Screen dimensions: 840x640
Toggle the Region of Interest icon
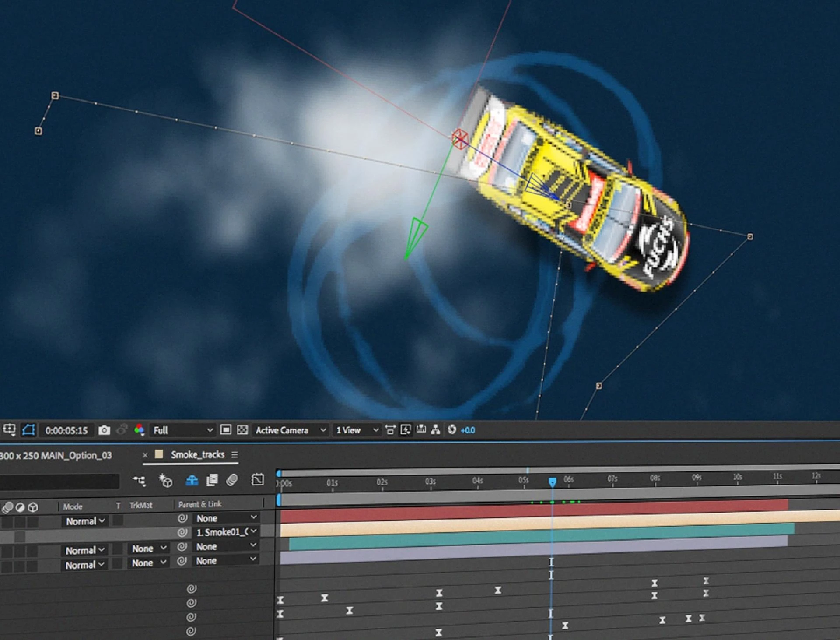pyautogui.click(x=226, y=430)
